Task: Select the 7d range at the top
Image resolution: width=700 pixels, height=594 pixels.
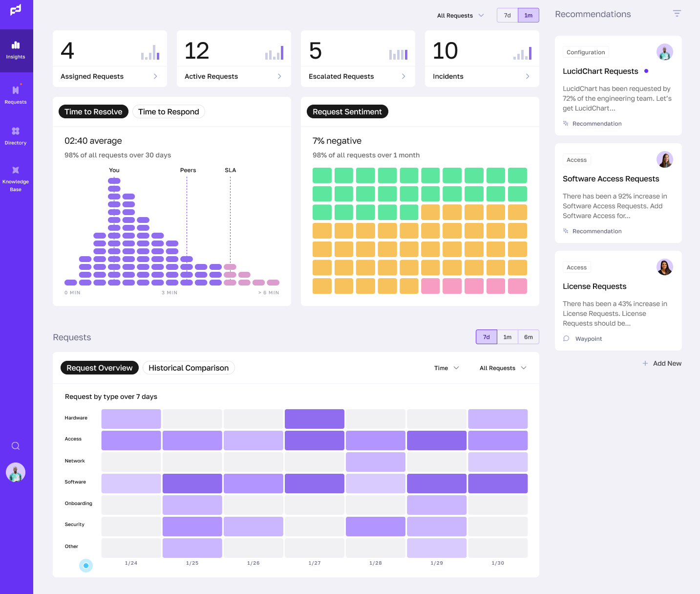Action: click(x=508, y=15)
